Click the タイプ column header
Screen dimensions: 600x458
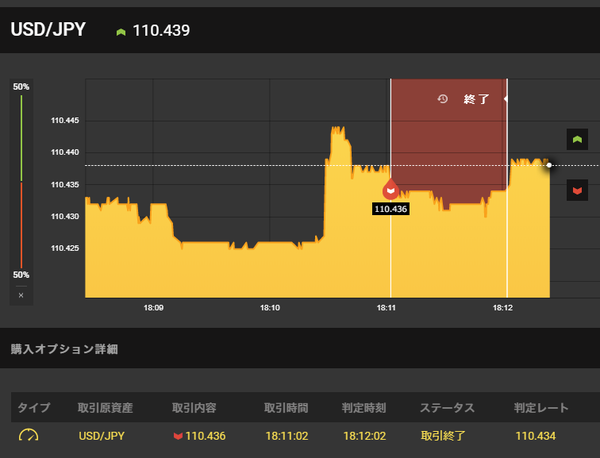(34, 408)
